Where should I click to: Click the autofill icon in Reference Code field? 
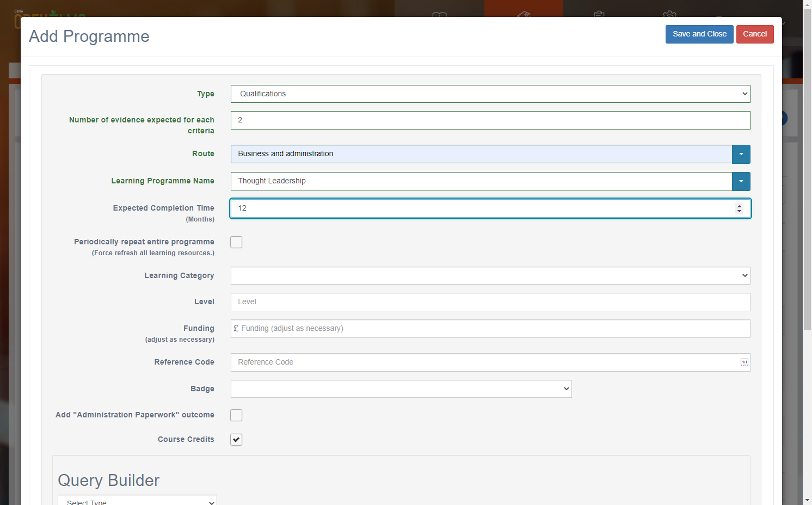click(x=744, y=362)
